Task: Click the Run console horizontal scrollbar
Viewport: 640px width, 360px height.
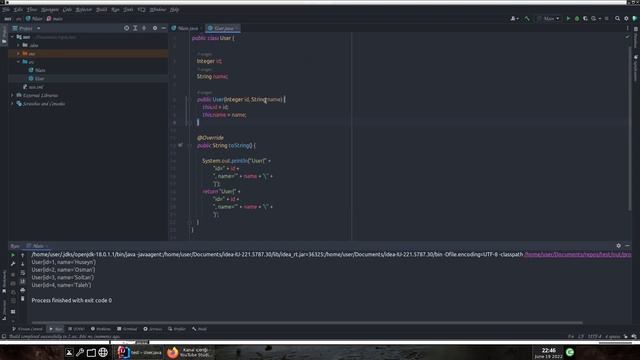Action: click(x=307, y=322)
